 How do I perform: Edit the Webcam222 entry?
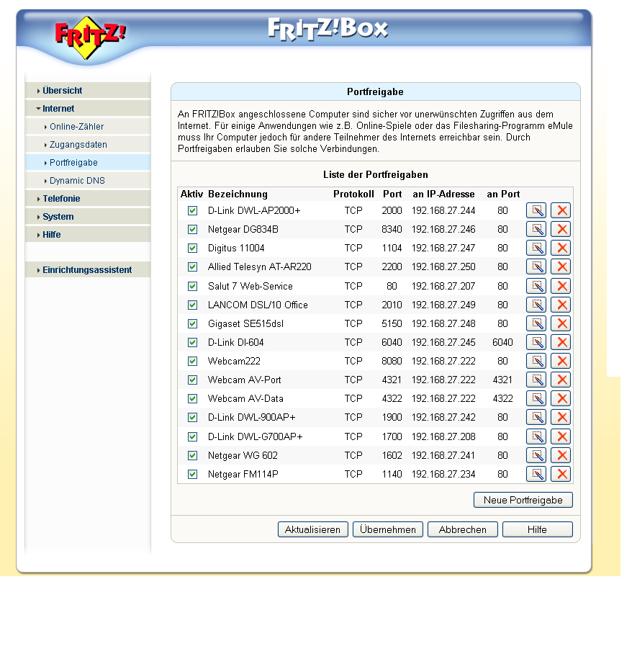tap(536, 362)
